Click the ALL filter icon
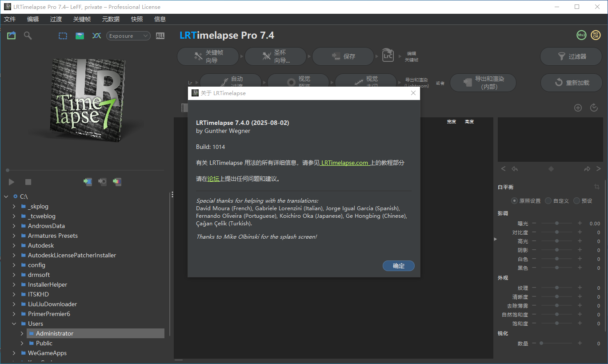 (160, 36)
